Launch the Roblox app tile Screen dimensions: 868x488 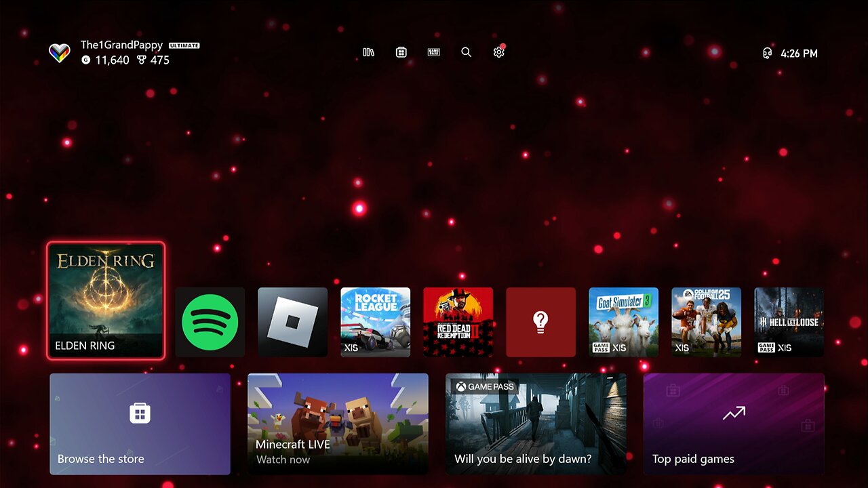point(293,322)
